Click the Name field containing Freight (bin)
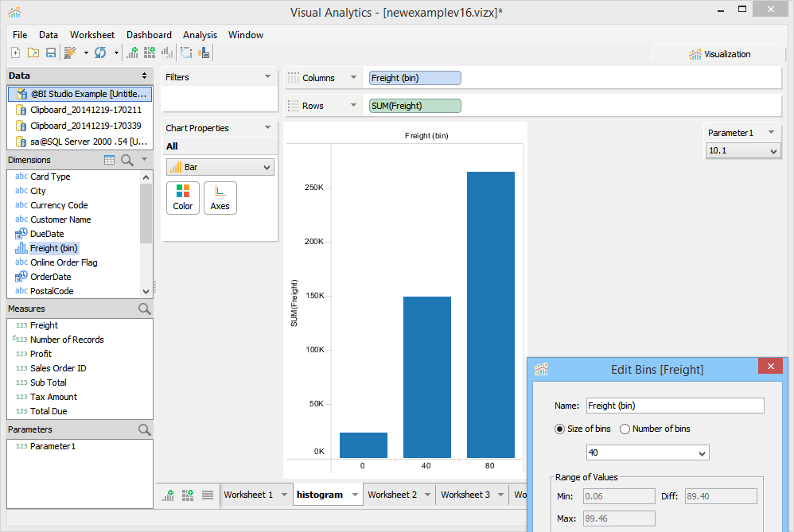The image size is (794, 532). tap(675, 406)
